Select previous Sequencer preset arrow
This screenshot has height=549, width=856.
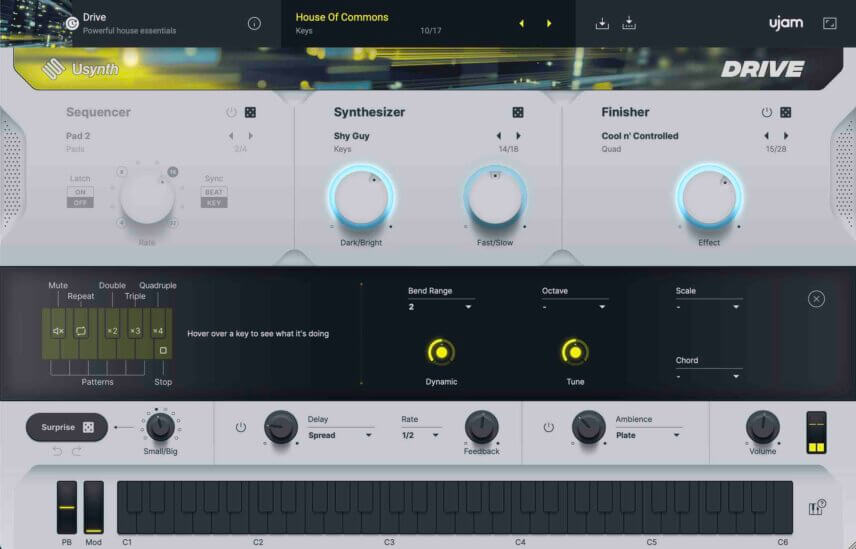click(231, 136)
